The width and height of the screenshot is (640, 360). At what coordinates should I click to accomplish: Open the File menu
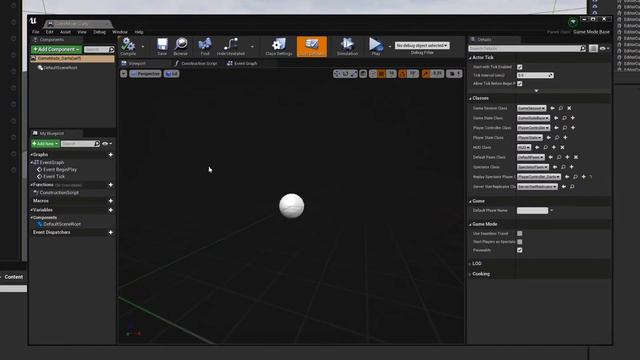[36, 32]
